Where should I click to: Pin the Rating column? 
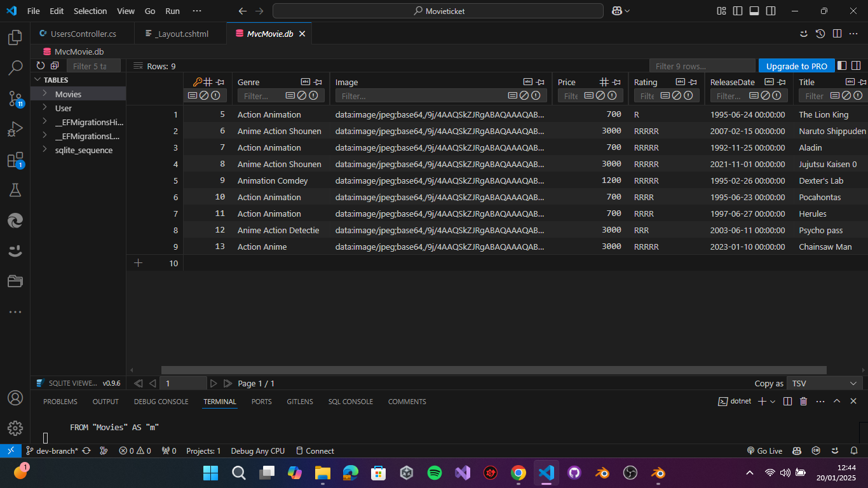point(693,82)
